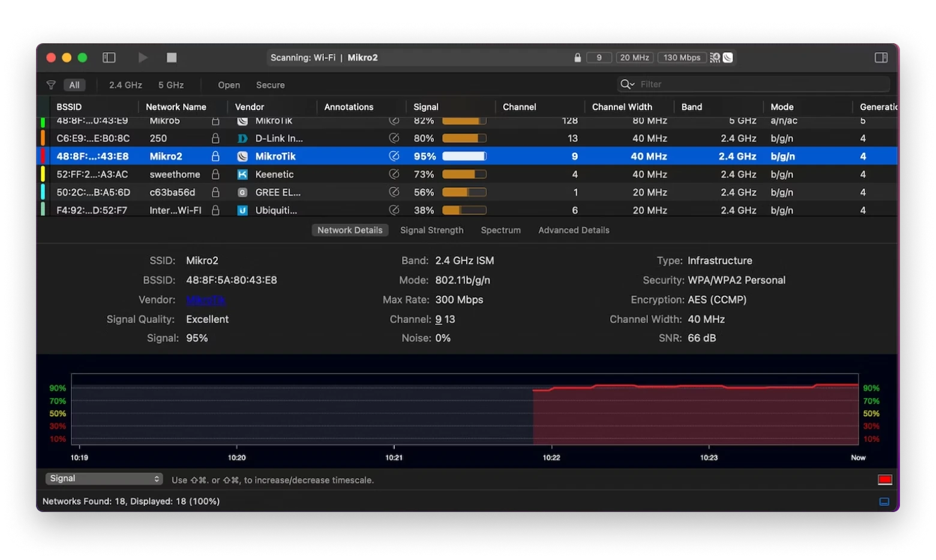Image resolution: width=936 pixels, height=560 pixels.
Task: Open the magnifier dropdown in Filter field
Action: (x=628, y=84)
